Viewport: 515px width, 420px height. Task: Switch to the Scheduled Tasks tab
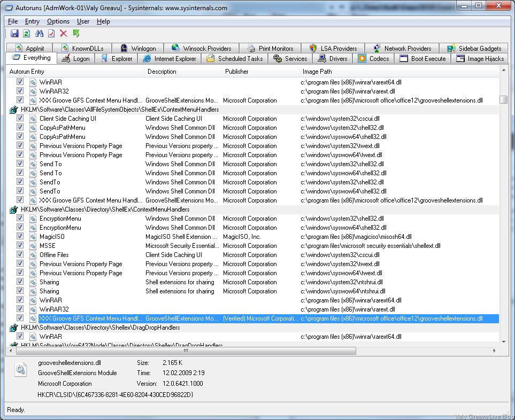235,59
